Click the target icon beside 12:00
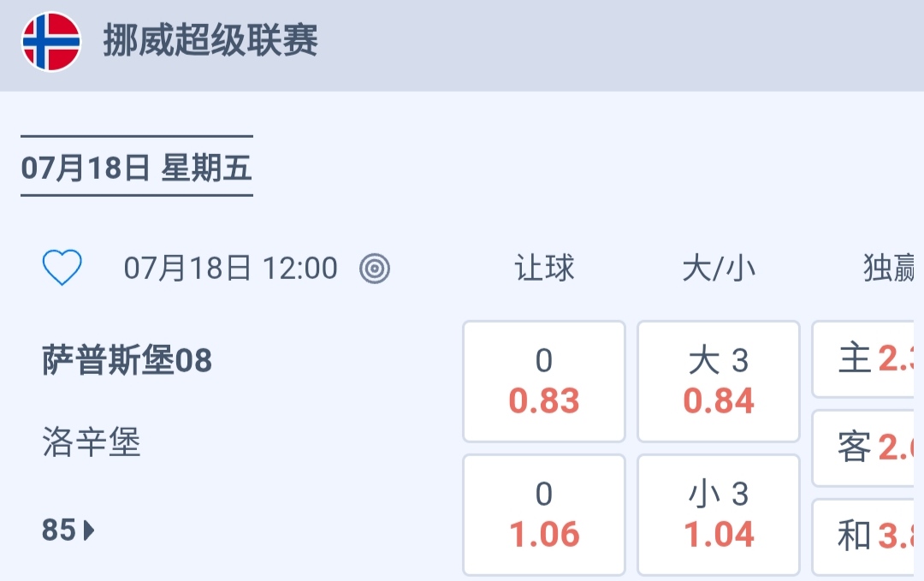Viewport: 924px width, 581px height. click(375, 269)
